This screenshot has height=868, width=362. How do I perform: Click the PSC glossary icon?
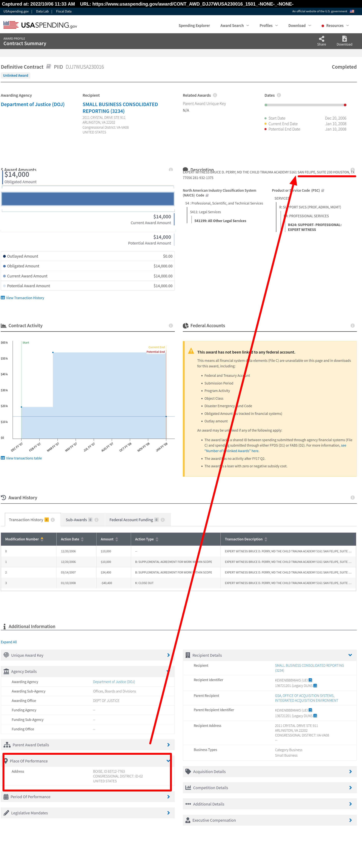pyautogui.click(x=323, y=190)
